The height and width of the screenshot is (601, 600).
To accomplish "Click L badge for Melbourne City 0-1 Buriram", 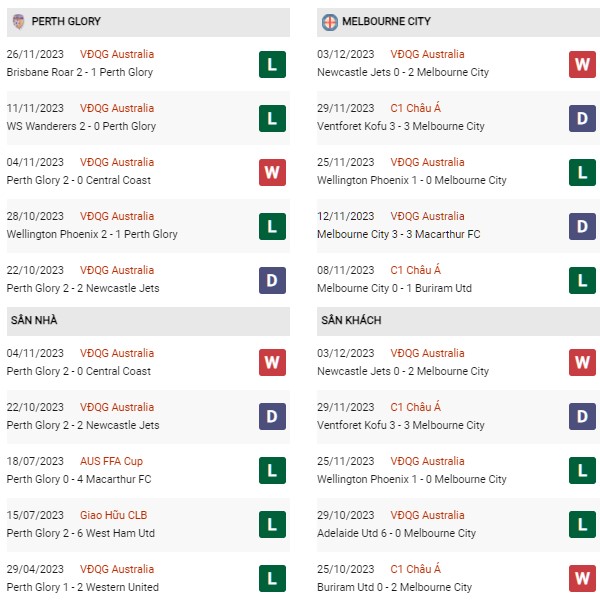I will pos(582,281).
